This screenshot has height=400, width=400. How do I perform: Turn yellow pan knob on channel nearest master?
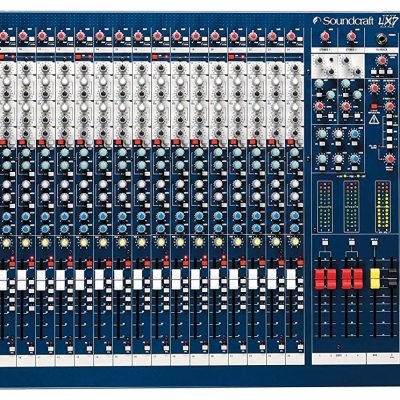(x=295, y=241)
